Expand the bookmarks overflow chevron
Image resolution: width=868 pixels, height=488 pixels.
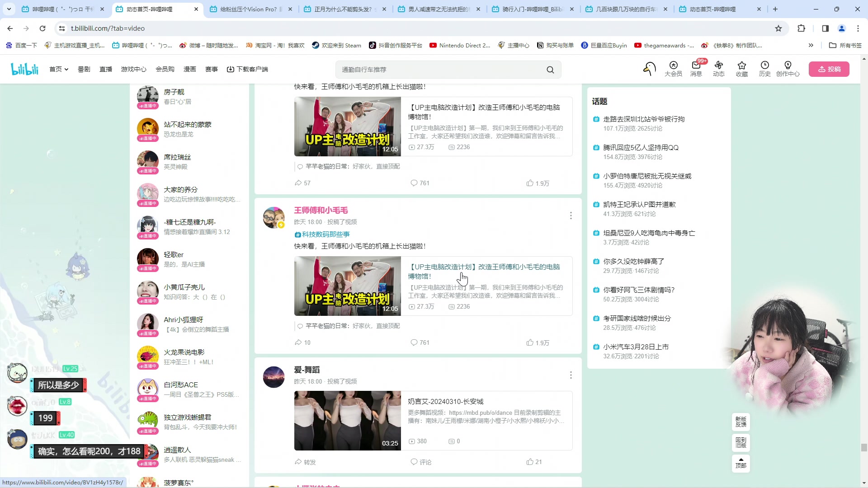tap(811, 45)
